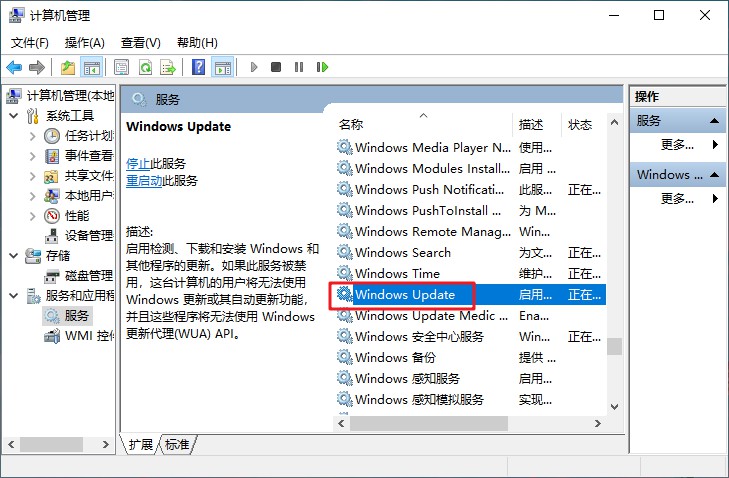The height and width of the screenshot is (478, 729).
Task: Open 更多 submenu under 服务 actions
Action: tap(677, 145)
